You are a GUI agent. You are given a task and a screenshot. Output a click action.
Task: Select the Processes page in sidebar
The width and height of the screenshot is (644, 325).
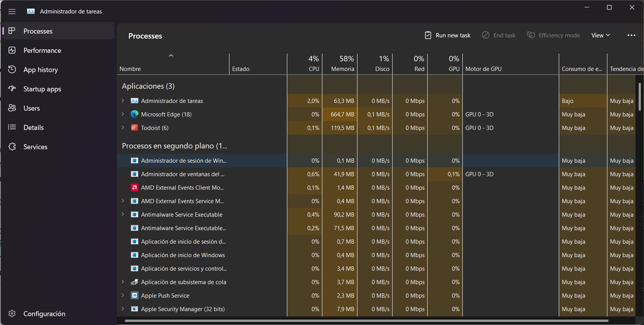click(38, 31)
